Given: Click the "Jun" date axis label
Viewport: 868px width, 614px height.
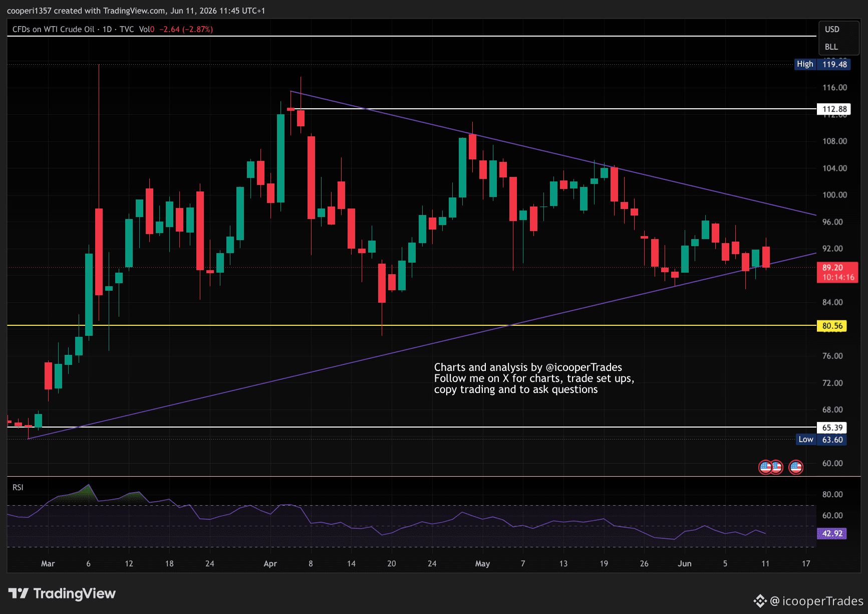Looking at the screenshot, I should point(685,564).
